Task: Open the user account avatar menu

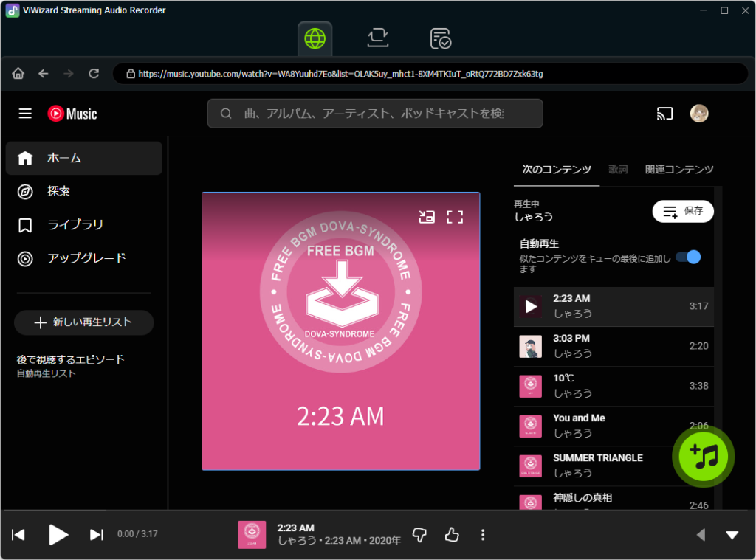Action: coord(698,114)
